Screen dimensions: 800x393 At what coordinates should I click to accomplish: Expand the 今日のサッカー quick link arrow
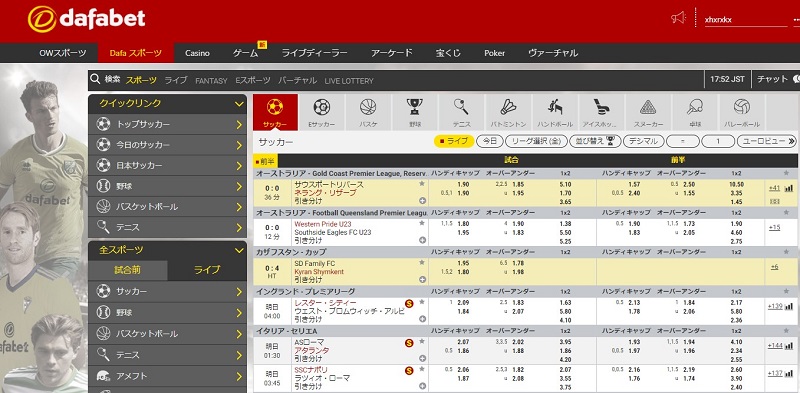(x=239, y=145)
